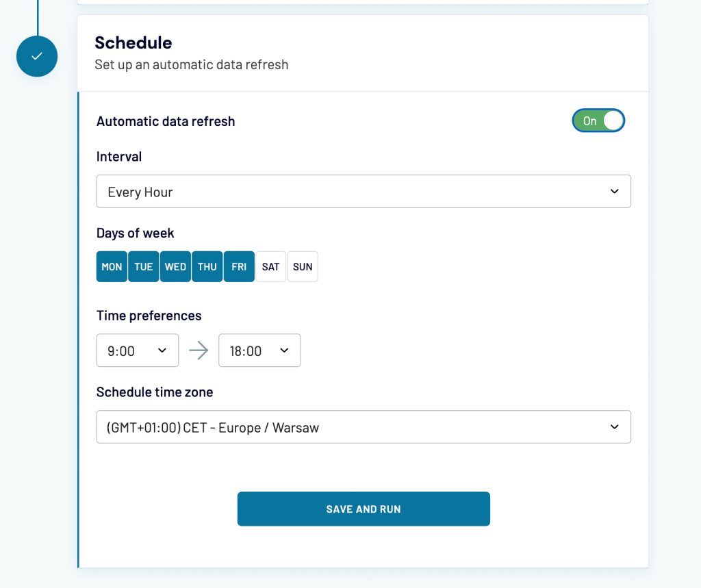Open the end time dropdown
Image resolution: width=701 pixels, height=588 pixels.
(259, 350)
